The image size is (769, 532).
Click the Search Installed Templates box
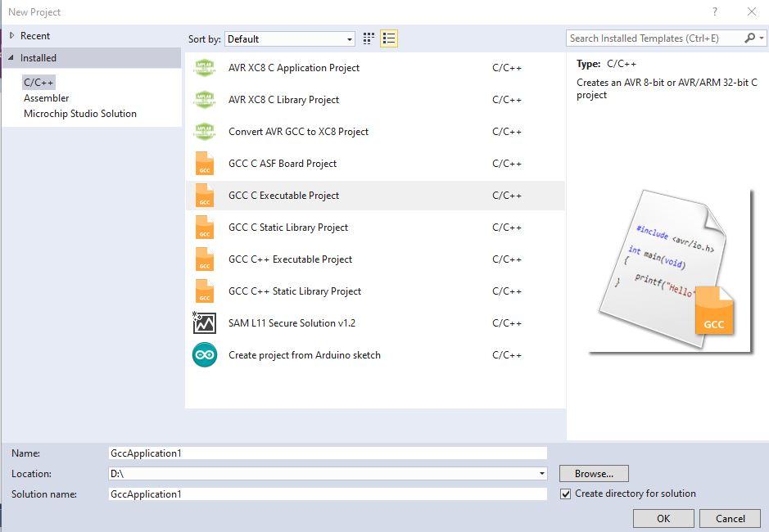[655, 38]
